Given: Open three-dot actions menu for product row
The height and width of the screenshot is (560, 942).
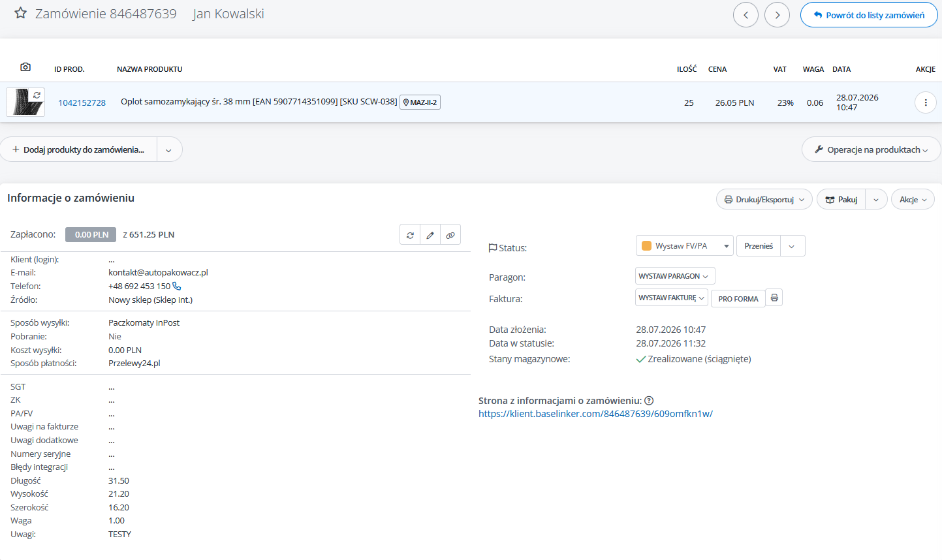Looking at the screenshot, I should pyautogui.click(x=925, y=102).
